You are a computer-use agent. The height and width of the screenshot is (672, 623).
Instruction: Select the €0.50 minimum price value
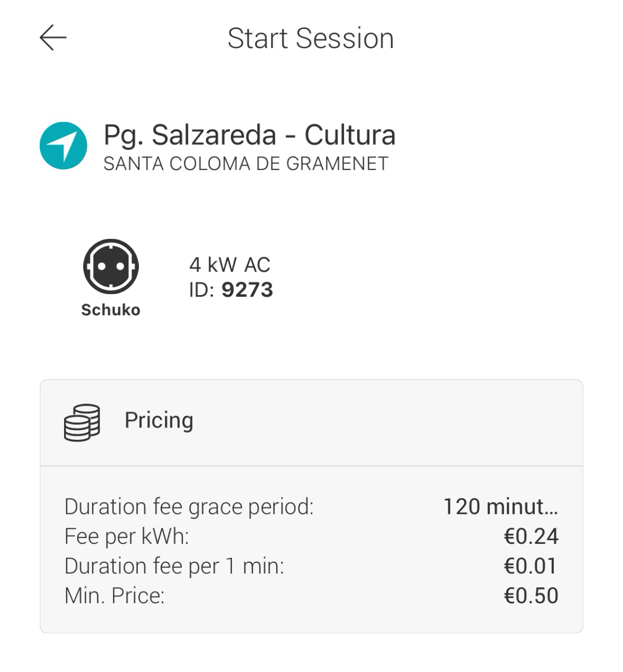(x=531, y=595)
